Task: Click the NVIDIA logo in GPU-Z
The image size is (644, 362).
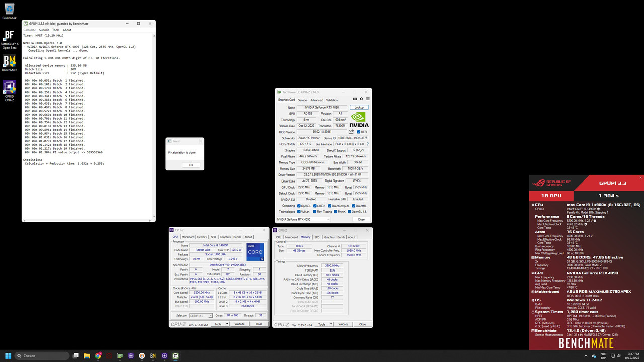Action: (359, 120)
